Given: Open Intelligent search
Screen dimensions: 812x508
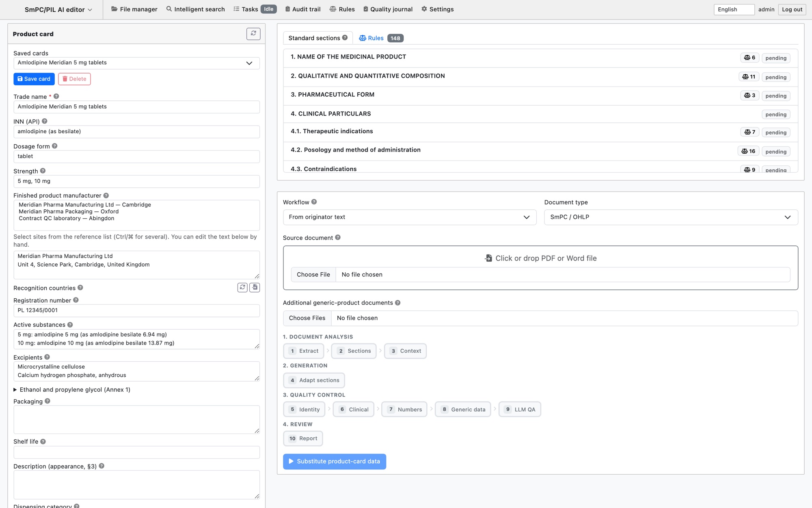Looking at the screenshot, I should coord(196,9).
